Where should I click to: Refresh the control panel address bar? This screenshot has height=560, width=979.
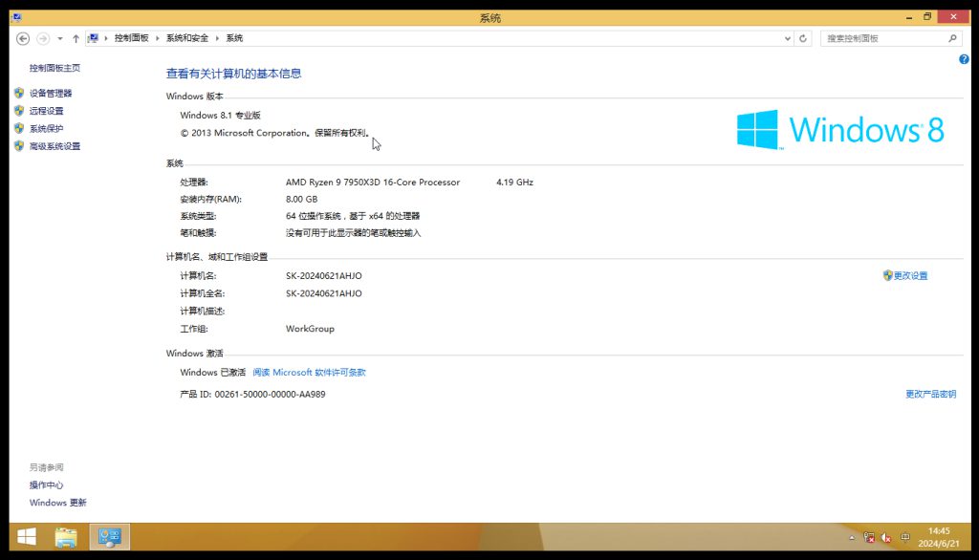click(804, 38)
